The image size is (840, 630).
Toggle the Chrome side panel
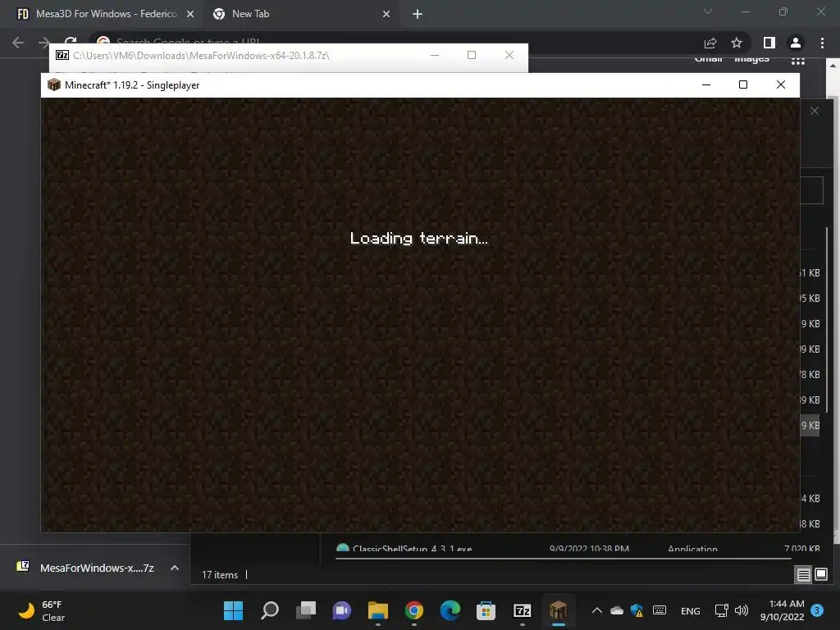point(769,43)
